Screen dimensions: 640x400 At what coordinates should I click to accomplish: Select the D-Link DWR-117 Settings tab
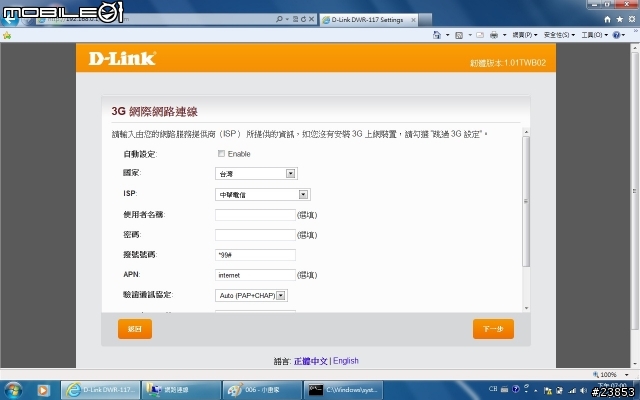click(x=369, y=20)
